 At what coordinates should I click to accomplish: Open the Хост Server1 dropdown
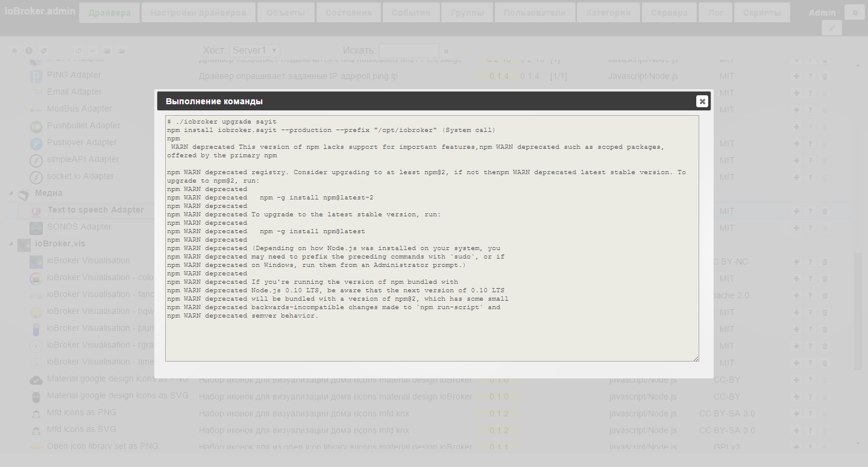click(254, 51)
